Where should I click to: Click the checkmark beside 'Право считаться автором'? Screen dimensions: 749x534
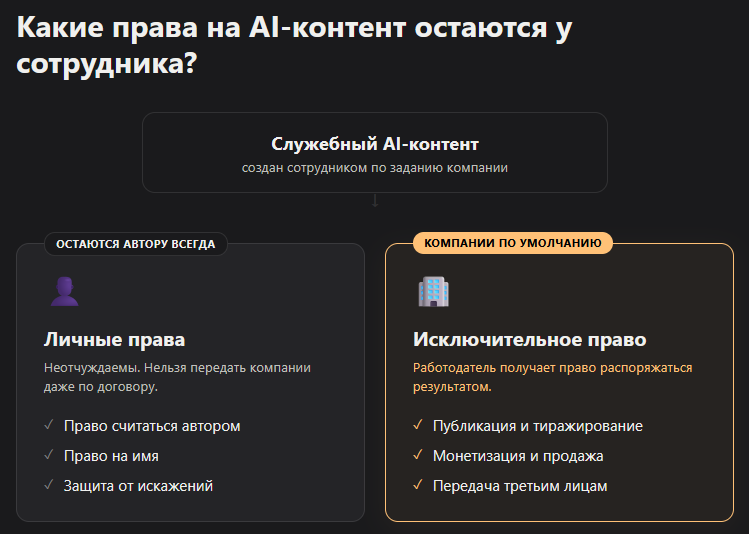point(49,425)
